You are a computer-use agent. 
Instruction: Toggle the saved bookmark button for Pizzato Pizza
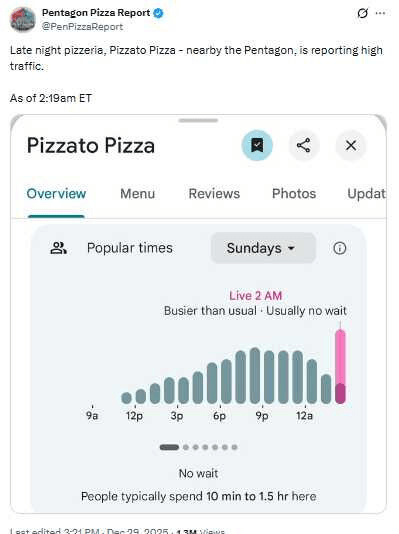point(257,145)
